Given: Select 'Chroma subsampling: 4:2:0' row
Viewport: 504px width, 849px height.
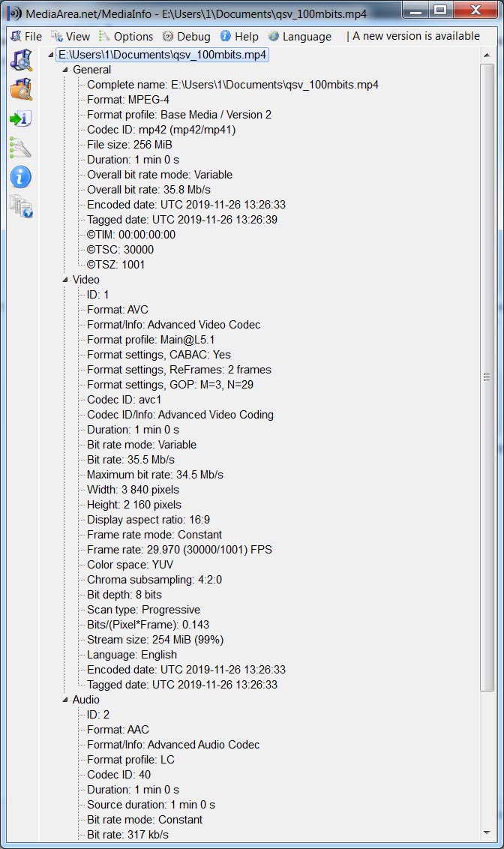Looking at the screenshot, I should pos(154,580).
